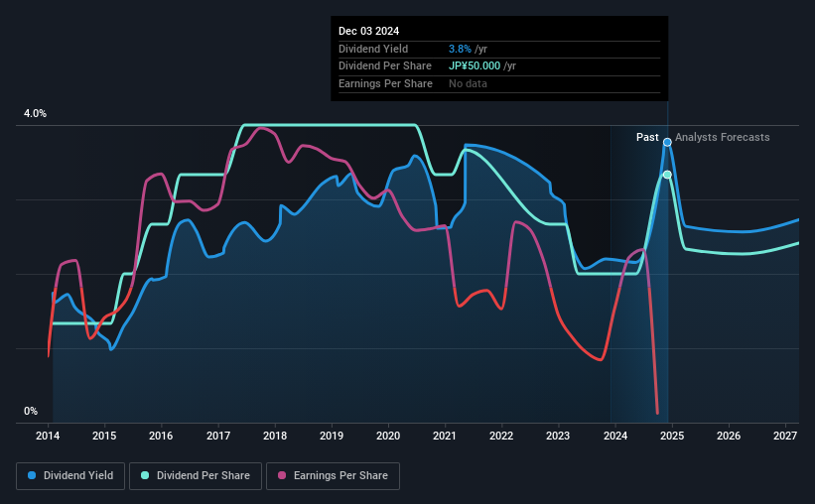Viewport: 815px width, 504px height.
Task: Click the 2019 x-axis label
Action: pyautogui.click(x=332, y=436)
